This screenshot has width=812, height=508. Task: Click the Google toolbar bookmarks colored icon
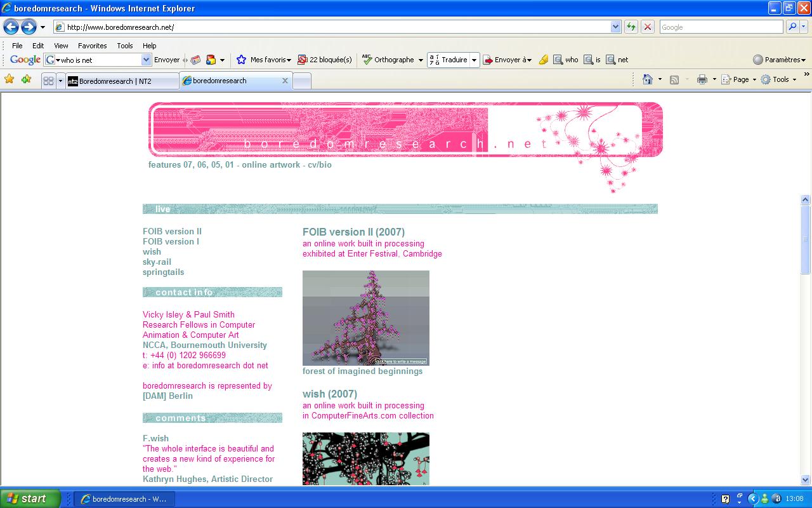[211, 60]
